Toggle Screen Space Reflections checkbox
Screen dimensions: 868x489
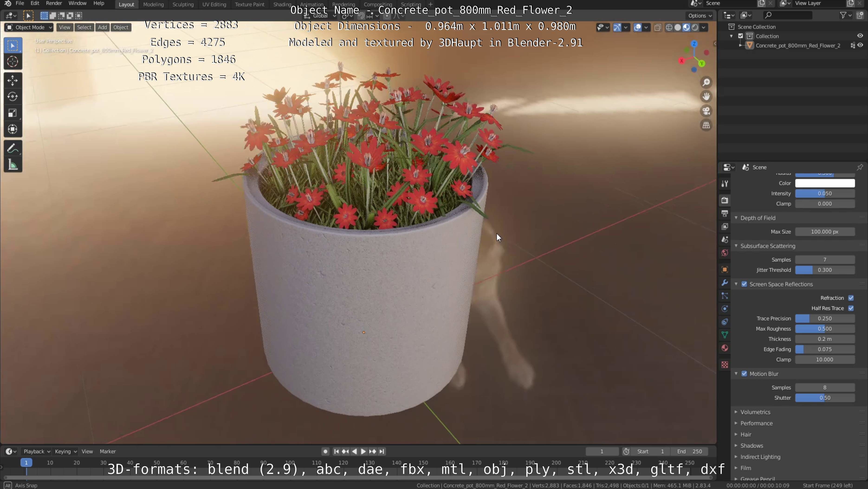coord(744,284)
